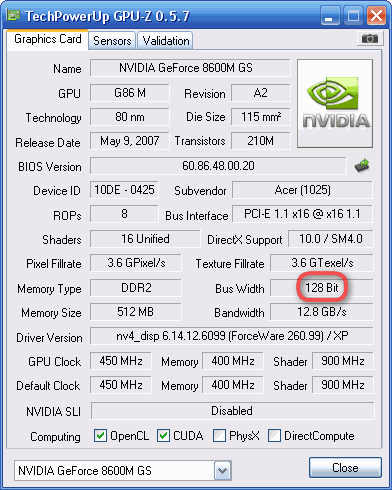
Task: Click the Default Clock value 450 MHz
Action: pos(121,385)
